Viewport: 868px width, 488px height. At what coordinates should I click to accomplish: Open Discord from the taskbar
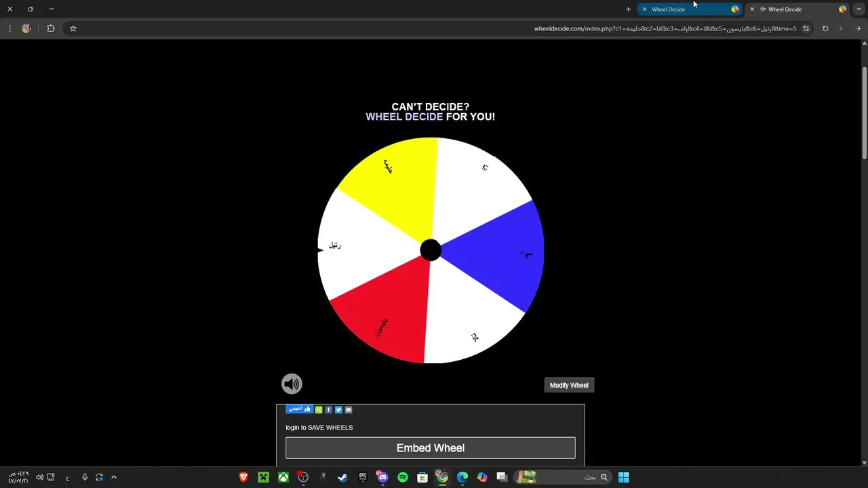[382, 477]
